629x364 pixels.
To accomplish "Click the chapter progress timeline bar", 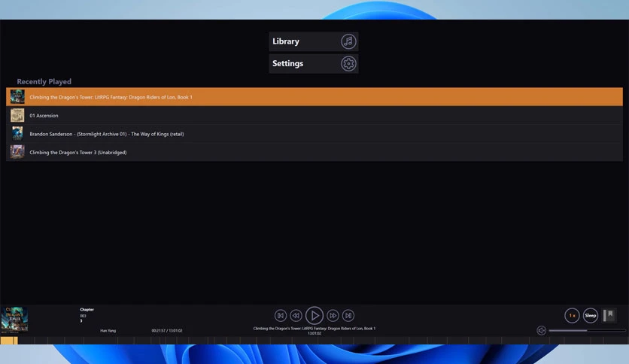I will click(314, 341).
